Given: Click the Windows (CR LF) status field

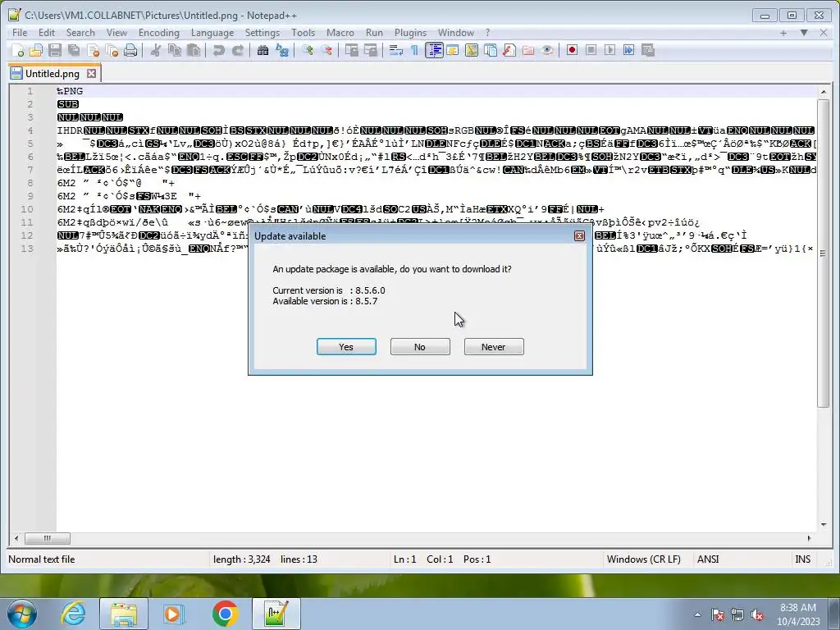Looking at the screenshot, I should coord(643,559).
